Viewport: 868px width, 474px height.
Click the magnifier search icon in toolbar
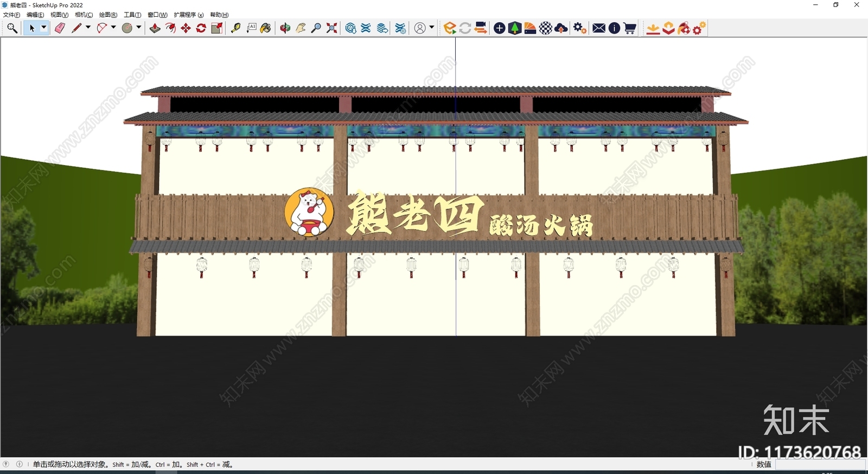(12, 28)
